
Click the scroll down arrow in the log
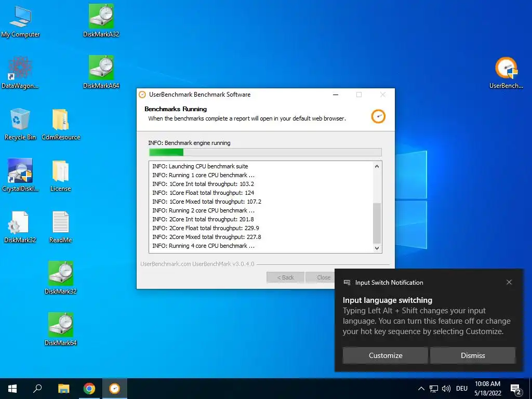coord(377,248)
